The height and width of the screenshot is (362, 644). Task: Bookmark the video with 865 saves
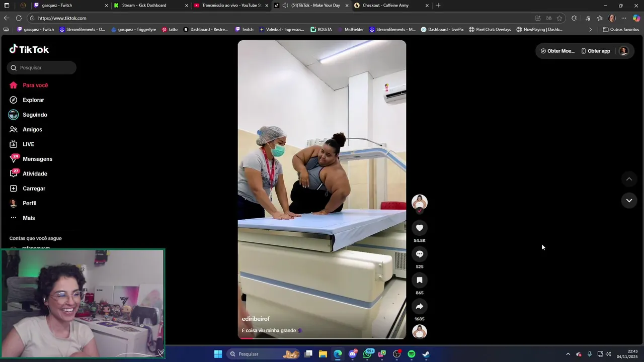(419, 280)
